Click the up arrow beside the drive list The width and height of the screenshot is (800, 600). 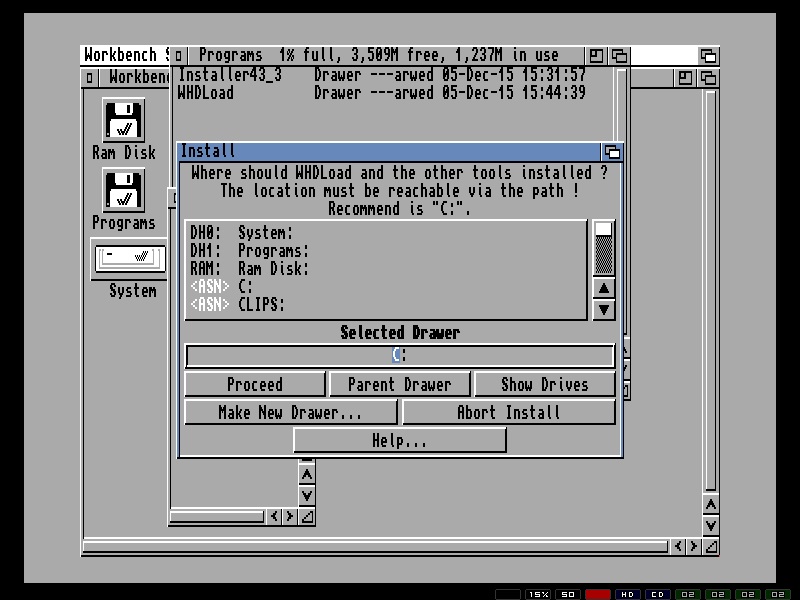click(604, 288)
